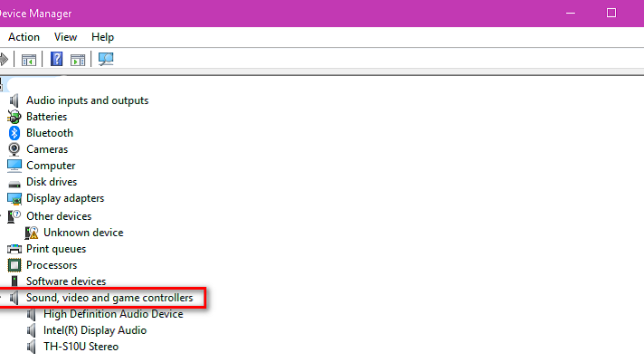Click the Processors chip icon

coord(14,265)
